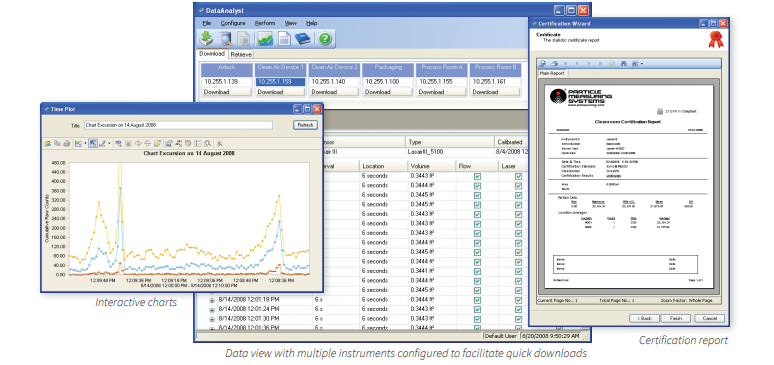Click the pen draw icon in Time Plot toolbar
This screenshot has height=365, width=774.
tap(102, 144)
